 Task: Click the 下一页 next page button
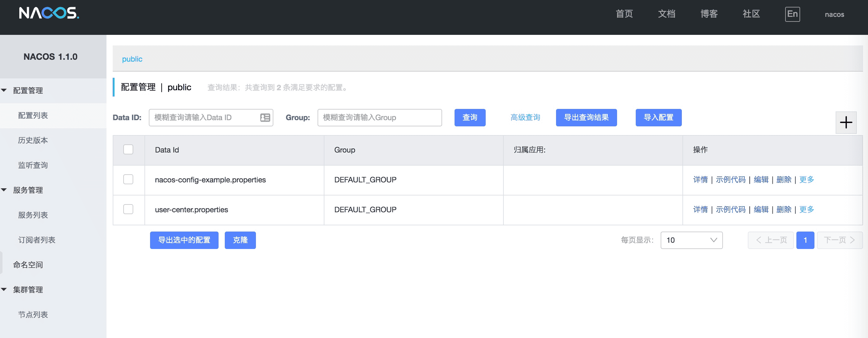pos(839,240)
